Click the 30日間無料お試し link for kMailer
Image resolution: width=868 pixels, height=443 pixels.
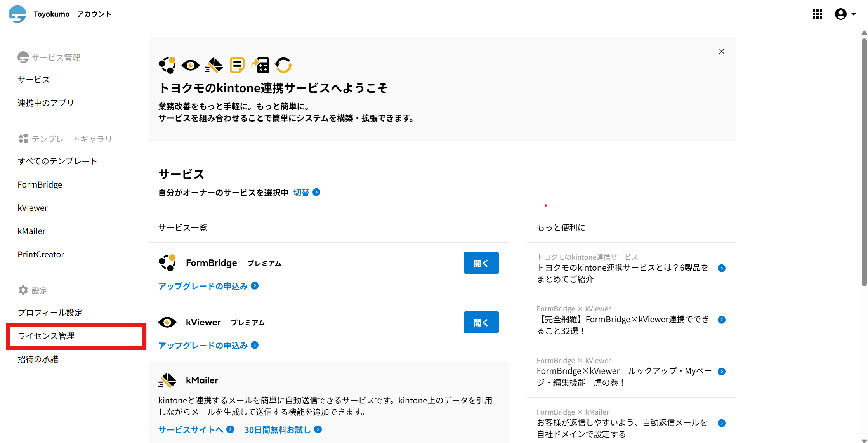[277, 429]
